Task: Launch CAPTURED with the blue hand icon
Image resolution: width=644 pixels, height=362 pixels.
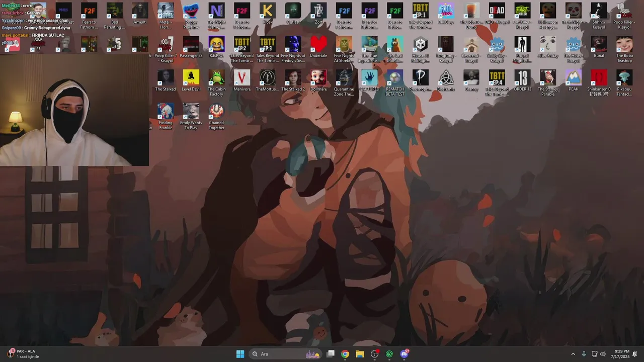Action: [x=369, y=81]
